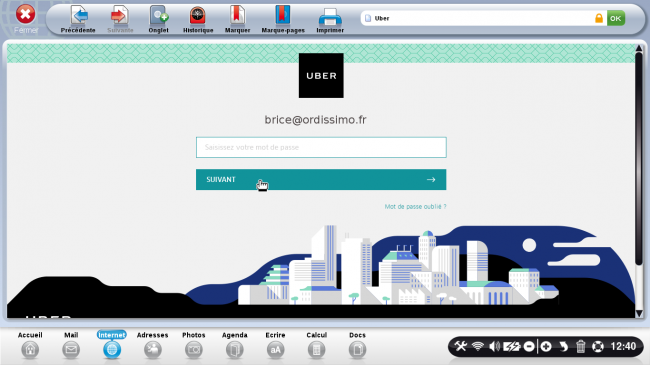Print the page with Imprimer
The height and width of the screenshot is (365, 650).
pos(330,19)
